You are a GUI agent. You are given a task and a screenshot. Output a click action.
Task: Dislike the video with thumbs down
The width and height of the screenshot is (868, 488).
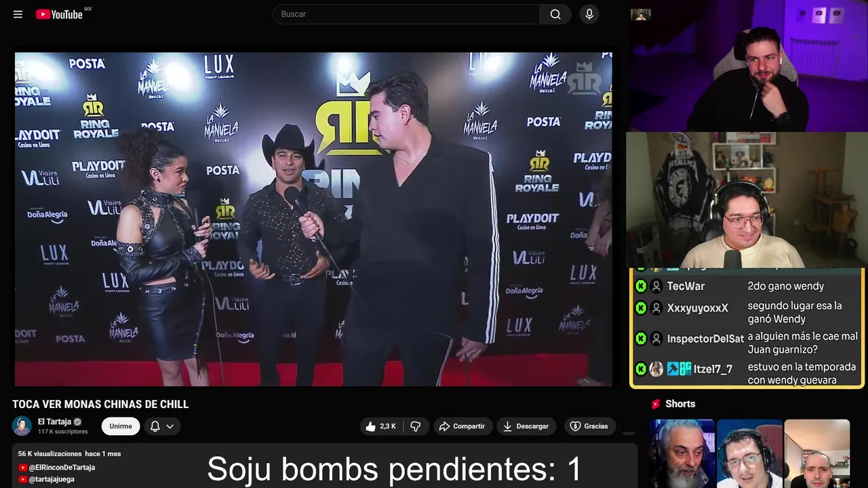pyautogui.click(x=416, y=426)
